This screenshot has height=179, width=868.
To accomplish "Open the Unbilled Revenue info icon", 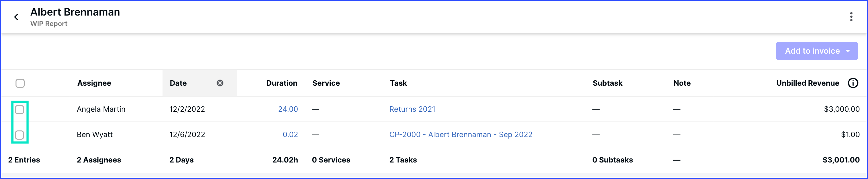I will pyautogui.click(x=853, y=83).
